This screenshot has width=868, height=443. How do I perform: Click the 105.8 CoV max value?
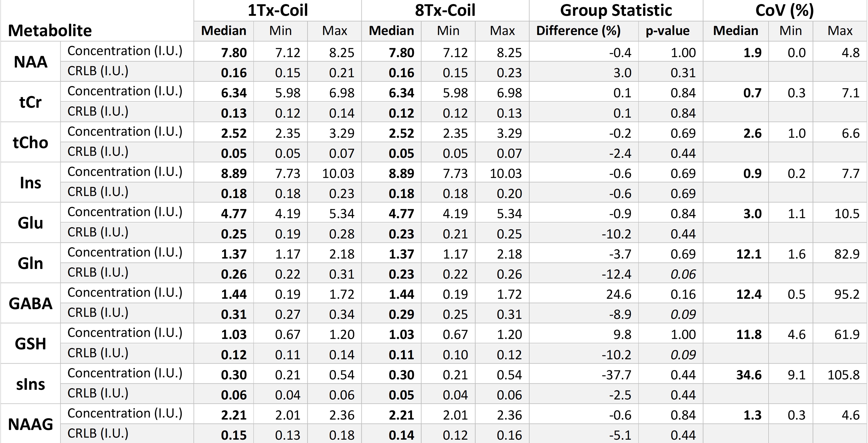pyautogui.click(x=843, y=375)
